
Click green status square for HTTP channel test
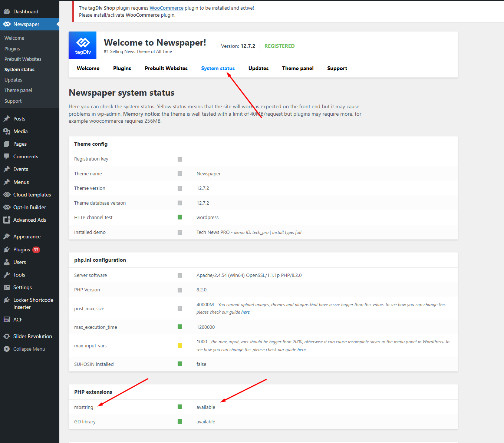[180, 217]
